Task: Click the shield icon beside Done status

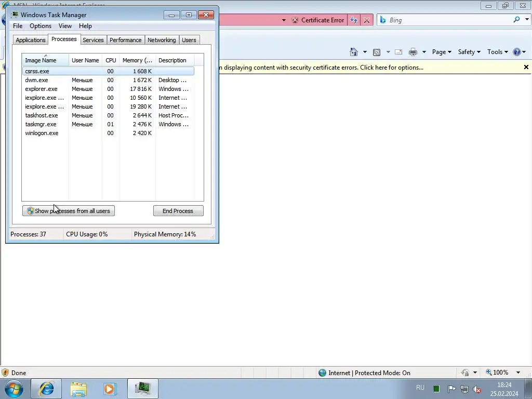Action: (x=5, y=373)
